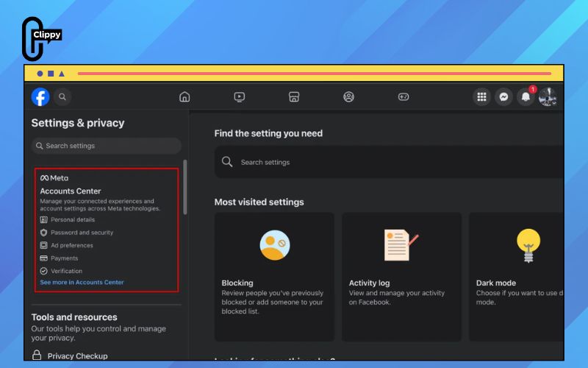Open the Groups icon in top navigation
The height and width of the screenshot is (368, 588).
tap(348, 97)
